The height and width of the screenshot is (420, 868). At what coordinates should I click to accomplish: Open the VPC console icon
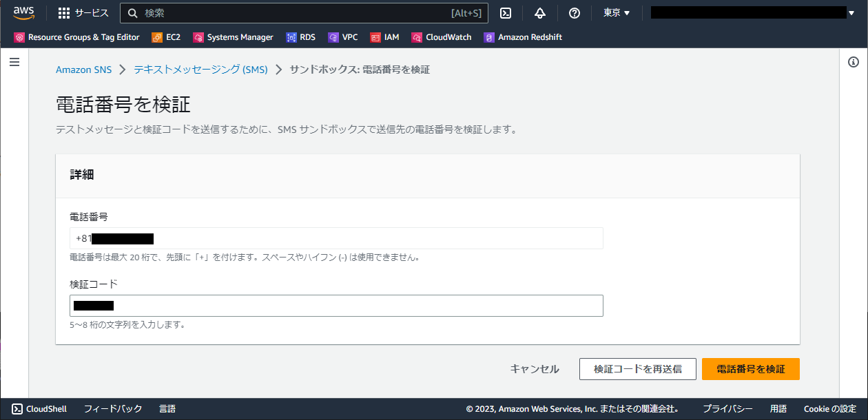click(343, 37)
